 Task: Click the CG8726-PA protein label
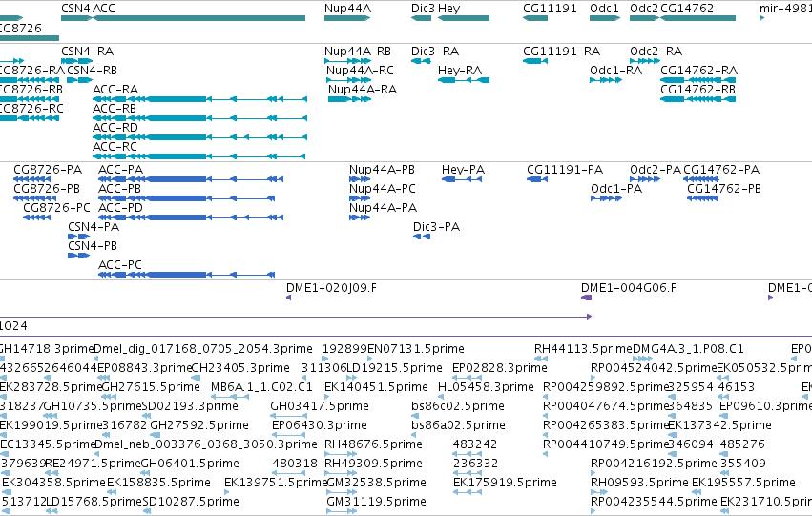tap(48, 169)
